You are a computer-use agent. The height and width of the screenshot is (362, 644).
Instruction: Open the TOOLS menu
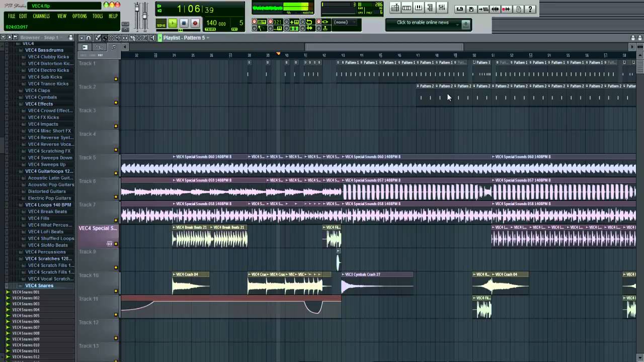98,16
